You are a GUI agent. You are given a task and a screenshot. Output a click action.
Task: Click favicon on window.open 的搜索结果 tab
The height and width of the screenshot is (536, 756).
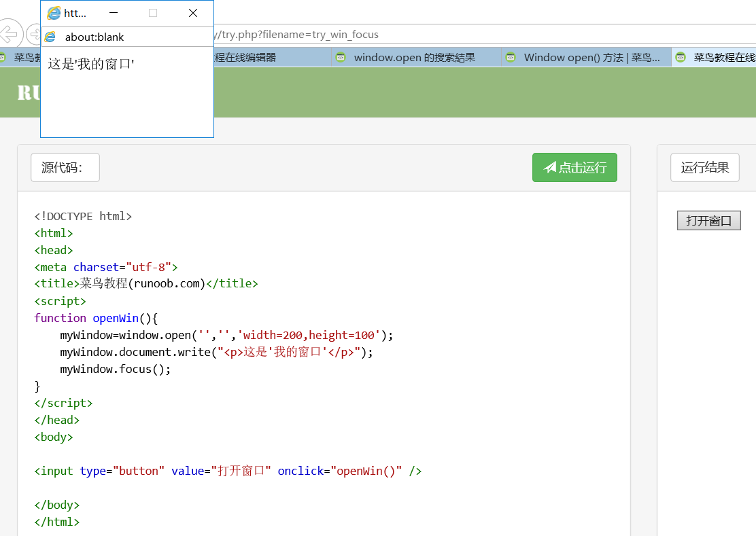(x=341, y=57)
